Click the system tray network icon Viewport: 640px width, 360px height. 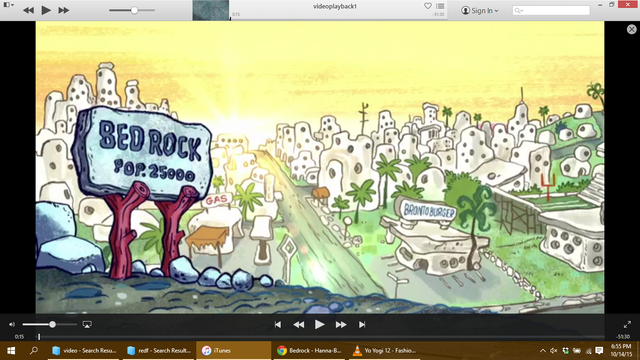588,351
